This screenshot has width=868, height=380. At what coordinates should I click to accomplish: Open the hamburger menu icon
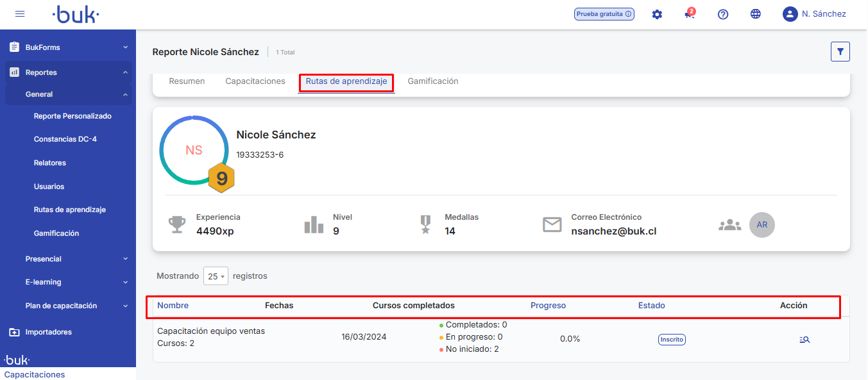pyautogui.click(x=20, y=14)
